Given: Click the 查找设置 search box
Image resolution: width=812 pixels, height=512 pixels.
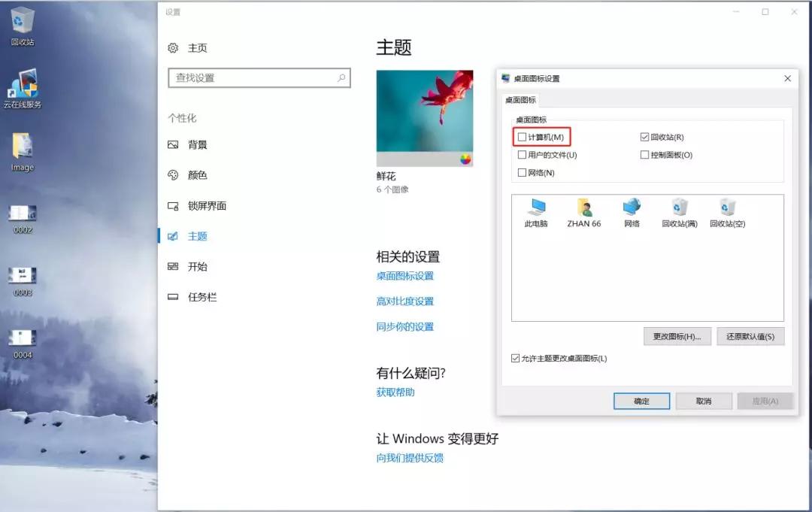Looking at the screenshot, I should (259, 77).
